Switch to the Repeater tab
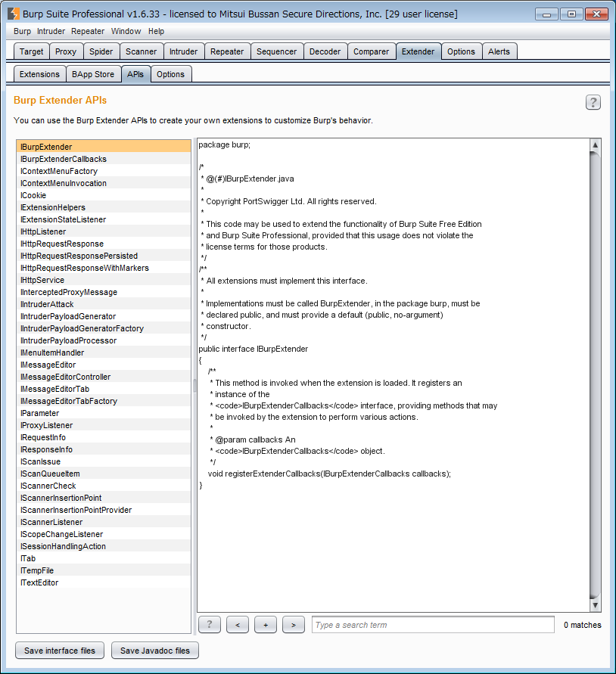Image resolution: width=616 pixels, height=674 pixels. pyautogui.click(x=227, y=51)
